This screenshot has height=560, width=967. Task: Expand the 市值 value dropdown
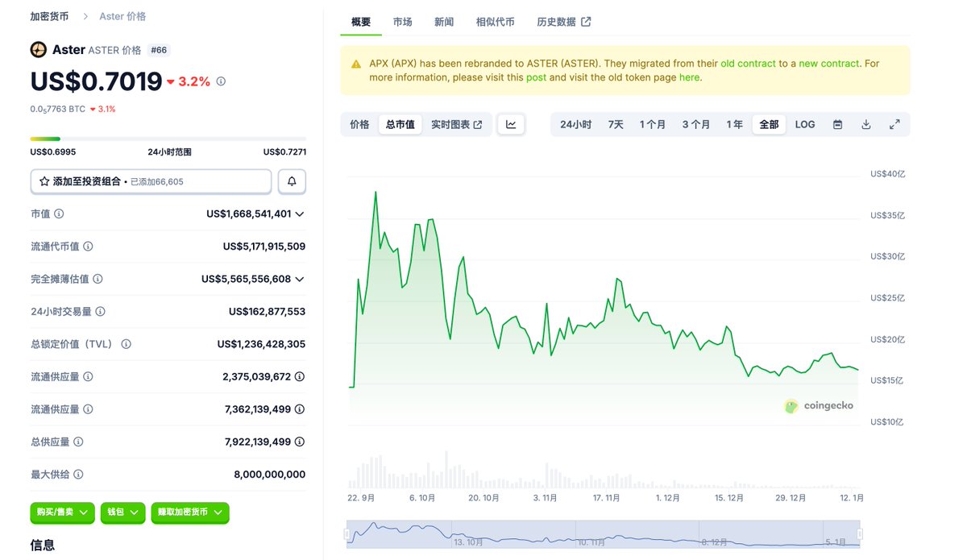300,214
